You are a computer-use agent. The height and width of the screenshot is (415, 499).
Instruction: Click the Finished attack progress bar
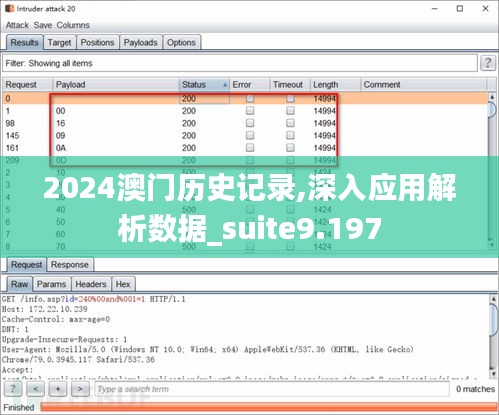(x=269, y=407)
